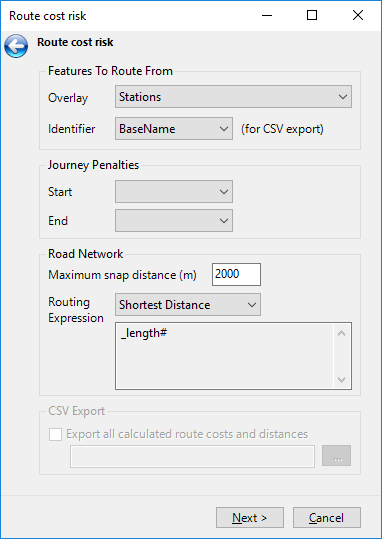
Task: Click the browse ellipsis button
Action: (x=336, y=456)
